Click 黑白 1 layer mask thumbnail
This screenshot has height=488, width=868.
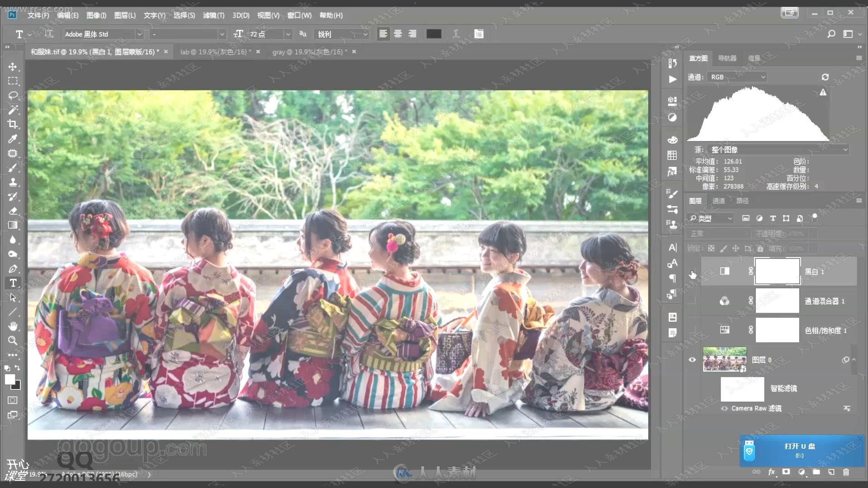click(778, 272)
